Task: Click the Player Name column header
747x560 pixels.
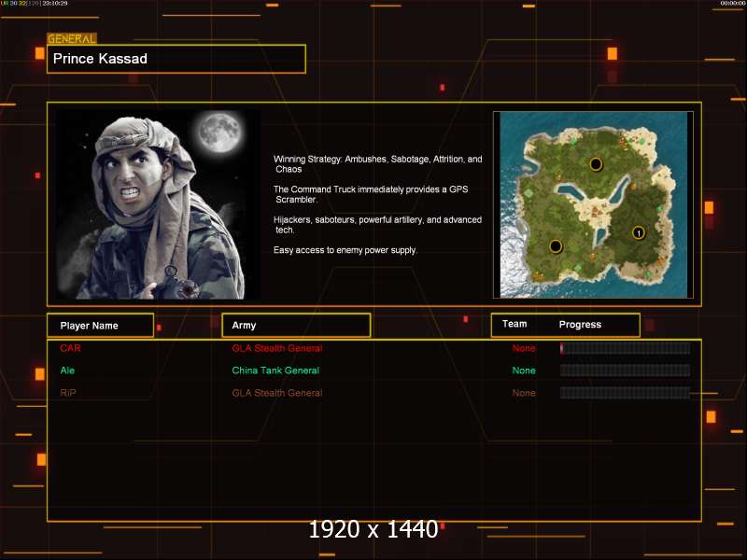Action: pyautogui.click(x=100, y=326)
